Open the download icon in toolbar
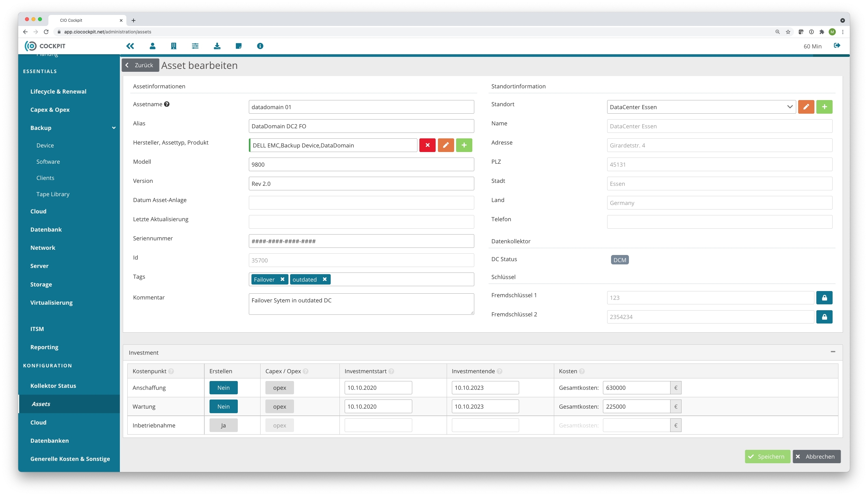868x496 pixels. 217,46
